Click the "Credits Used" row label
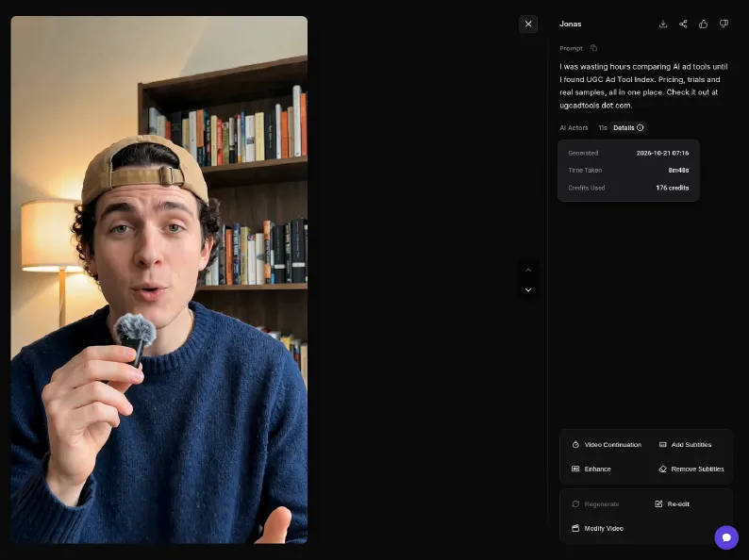The width and height of the screenshot is (749, 560). [x=586, y=189]
